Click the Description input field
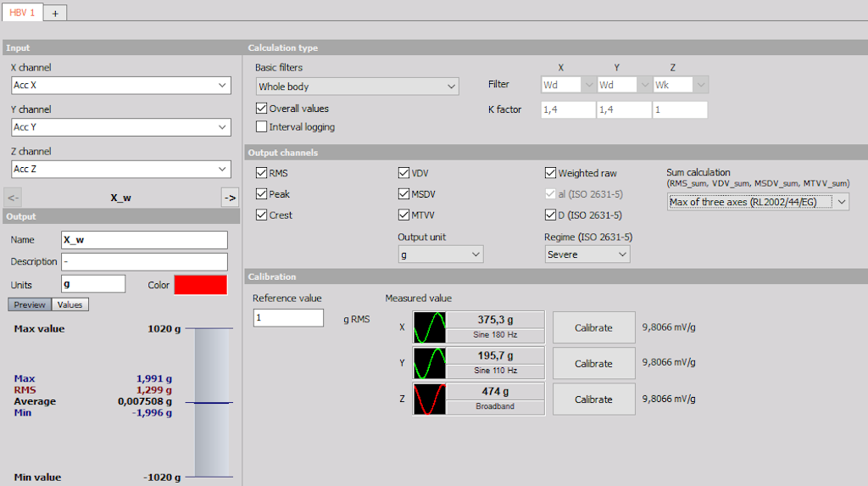Screen dimensions: 868x486 click(144, 261)
